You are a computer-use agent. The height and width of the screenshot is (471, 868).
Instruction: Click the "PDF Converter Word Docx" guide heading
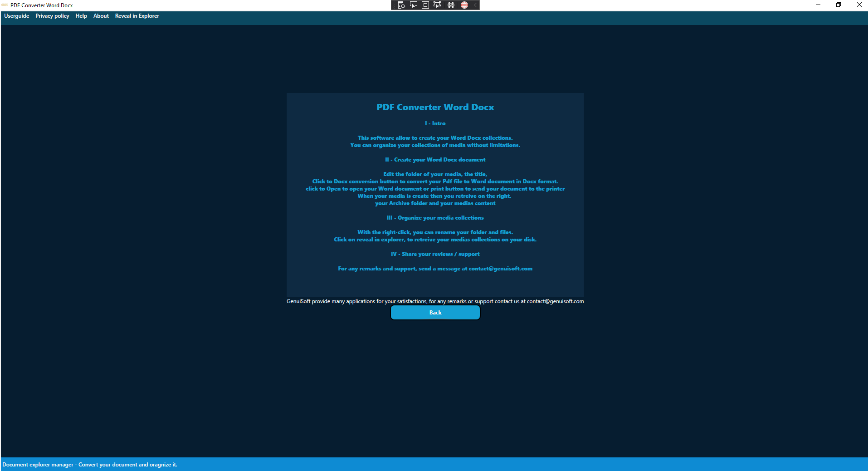coord(435,108)
